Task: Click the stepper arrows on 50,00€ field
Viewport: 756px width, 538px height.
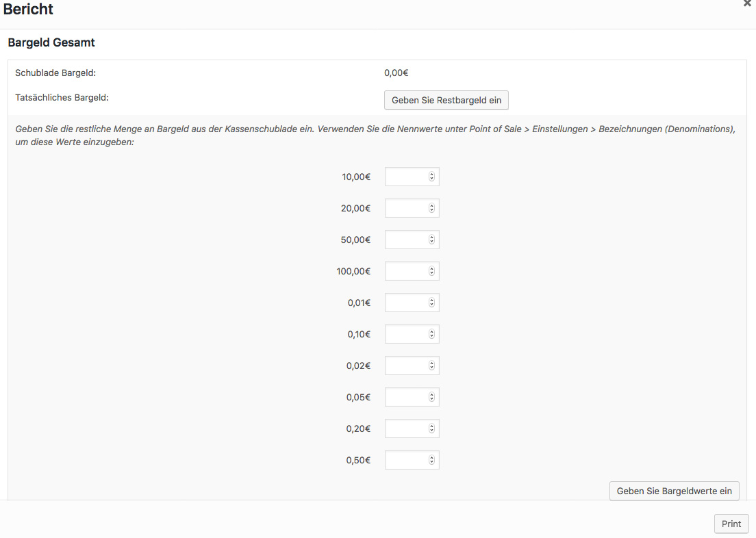Action: click(x=431, y=240)
